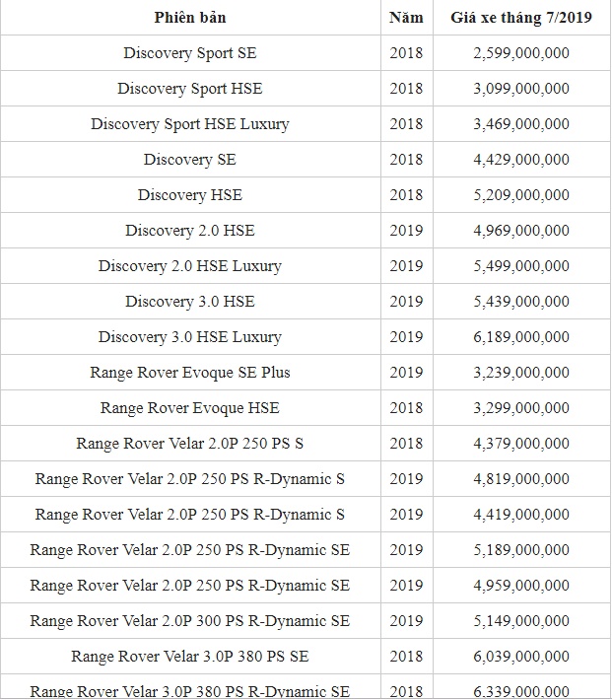Click the price 4,819,000,000
This screenshot has width=612, height=700.
[x=521, y=479]
